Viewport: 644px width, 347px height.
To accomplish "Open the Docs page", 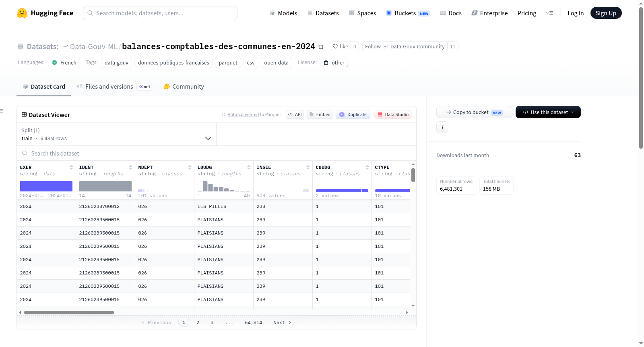I will (x=450, y=13).
